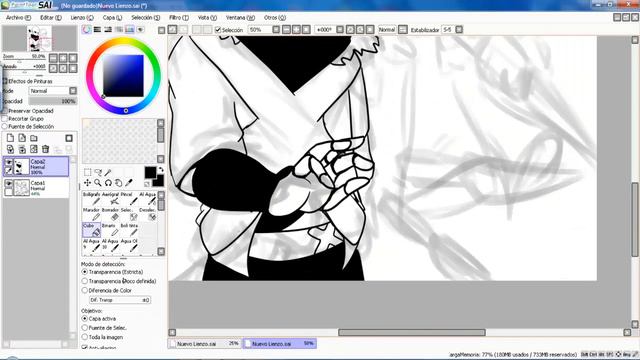Viewport: 640px width, 360px height.
Task: Select the move layer tool
Action: 87,183
